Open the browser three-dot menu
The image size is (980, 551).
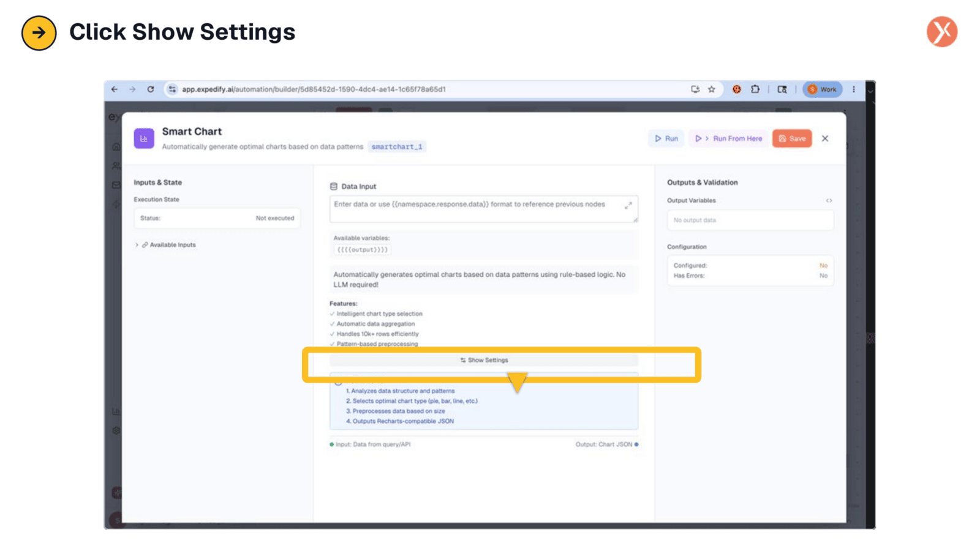coord(854,89)
